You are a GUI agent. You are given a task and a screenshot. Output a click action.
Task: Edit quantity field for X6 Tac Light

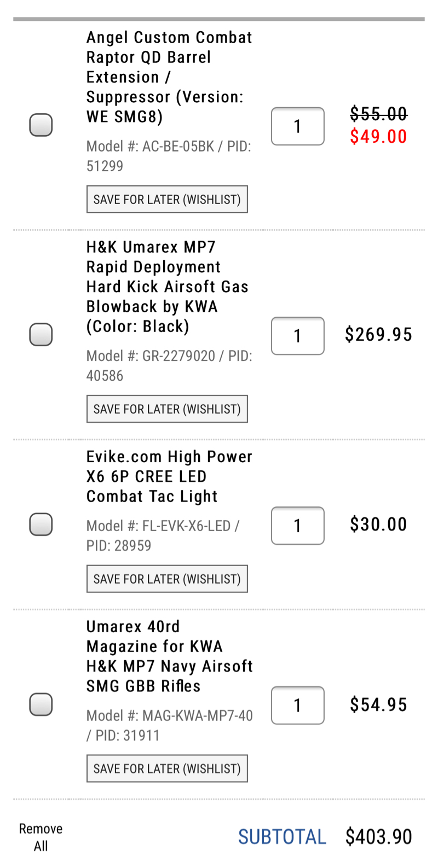coord(298,526)
